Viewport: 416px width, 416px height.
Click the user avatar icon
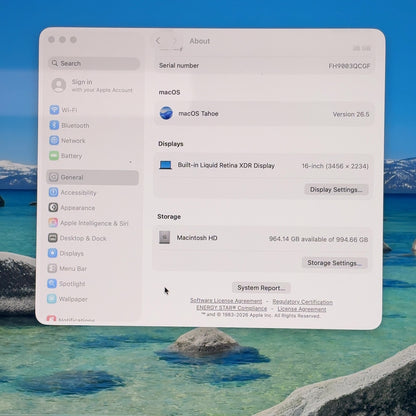(x=59, y=85)
